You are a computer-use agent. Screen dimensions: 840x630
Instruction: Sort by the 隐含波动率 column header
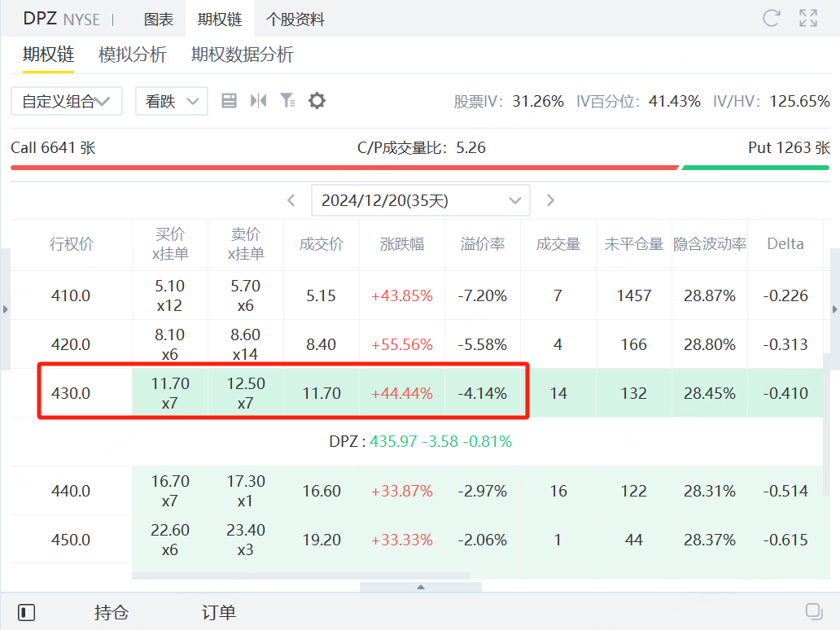click(x=710, y=243)
